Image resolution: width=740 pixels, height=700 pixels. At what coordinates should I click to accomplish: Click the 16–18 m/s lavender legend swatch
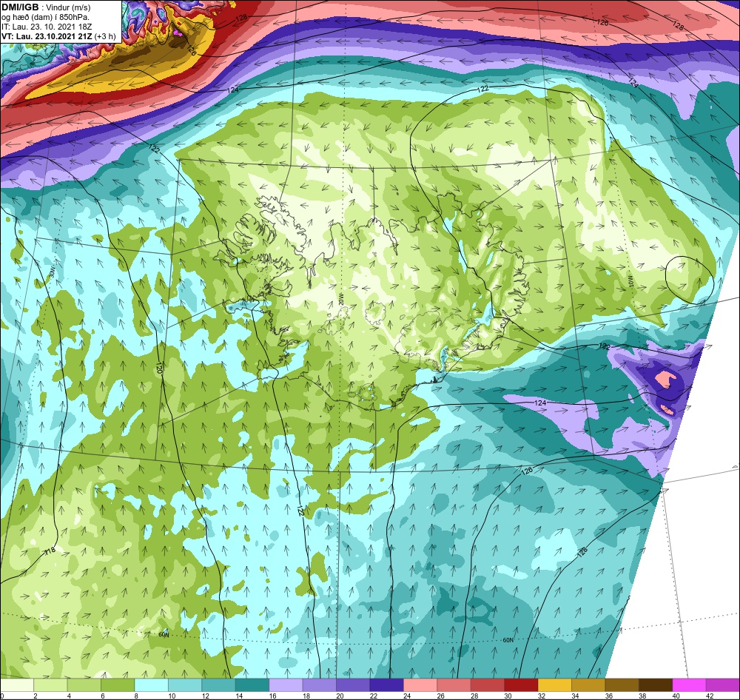[286, 685]
